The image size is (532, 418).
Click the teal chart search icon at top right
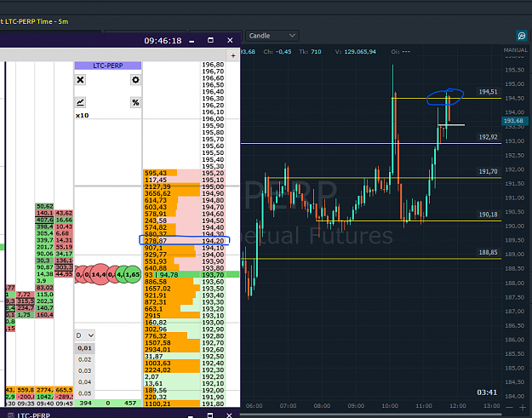tap(522, 35)
